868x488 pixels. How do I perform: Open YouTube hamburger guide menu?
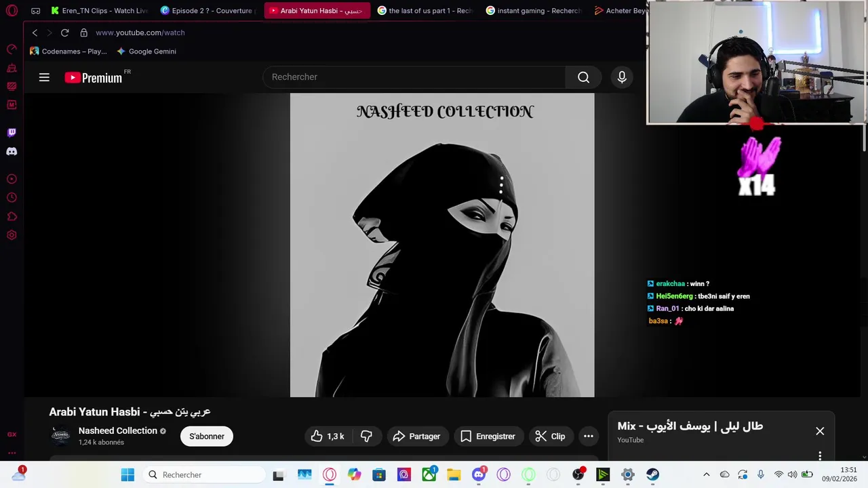pyautogui.click(x=44, y=77)
